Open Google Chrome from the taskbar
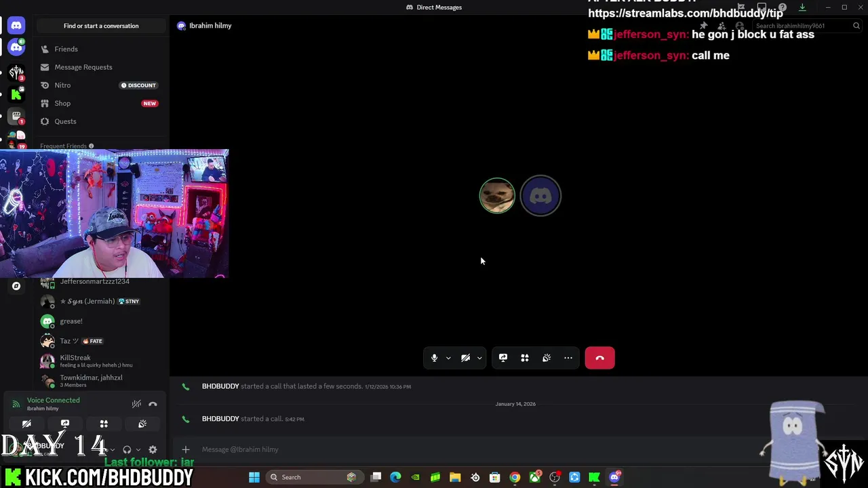Screen dimensions: 868x488 click(x=515, y=477)
